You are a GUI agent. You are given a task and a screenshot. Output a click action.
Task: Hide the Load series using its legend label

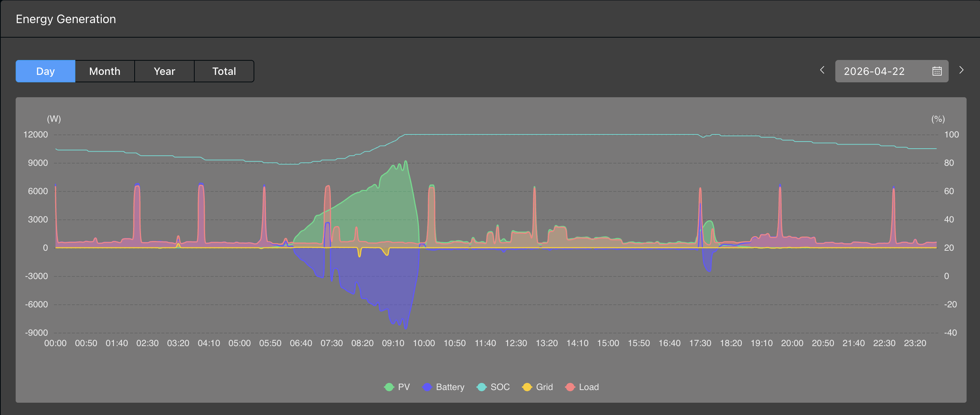click(x=588, y=387)
